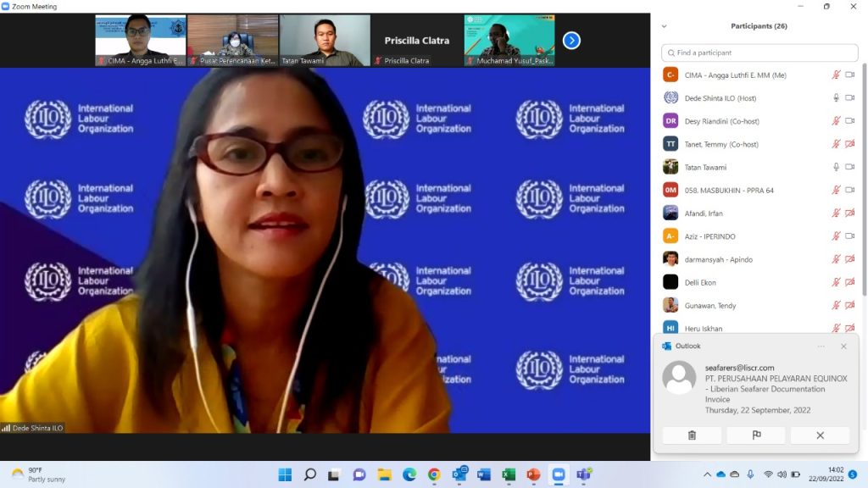Viewport: 868px width, 488px height.
Task: Select participant Aziz - IPERINDO
Action: pyautogui.click(x=759, y=236)
